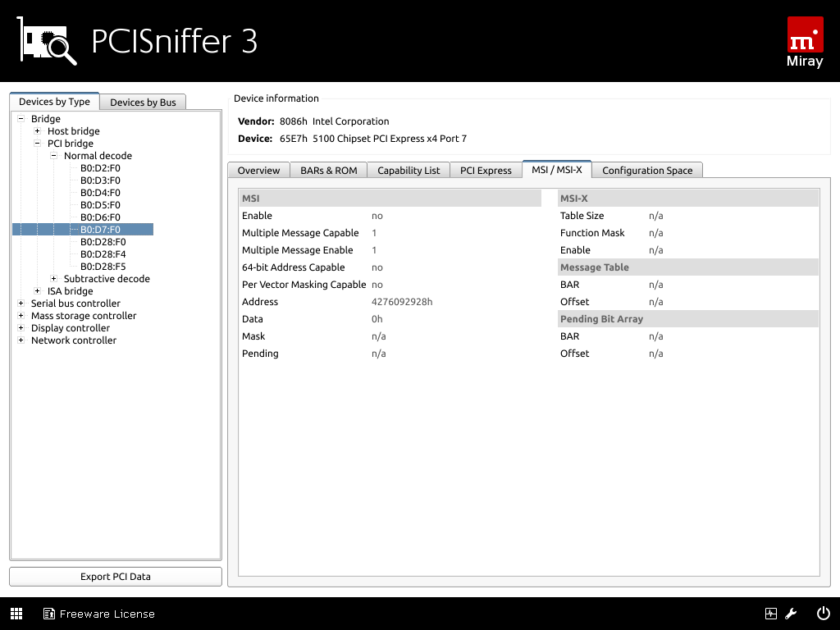Collapse the Normal decode branch
Screen dimensions: 840x630
pyautogui.click(x=54, y=156)
